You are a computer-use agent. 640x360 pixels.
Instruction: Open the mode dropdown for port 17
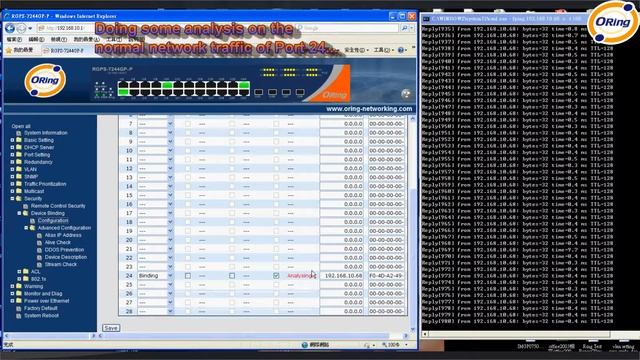point(156,213)
